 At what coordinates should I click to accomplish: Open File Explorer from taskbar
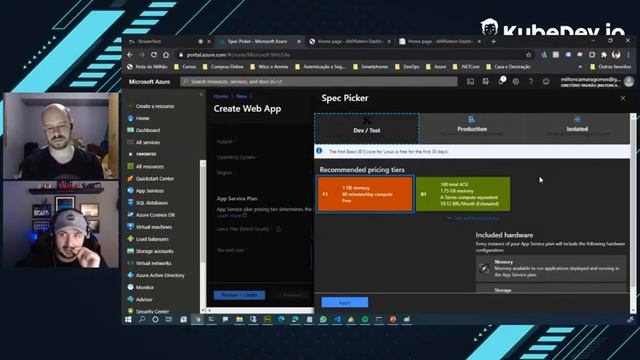(239, 320)
